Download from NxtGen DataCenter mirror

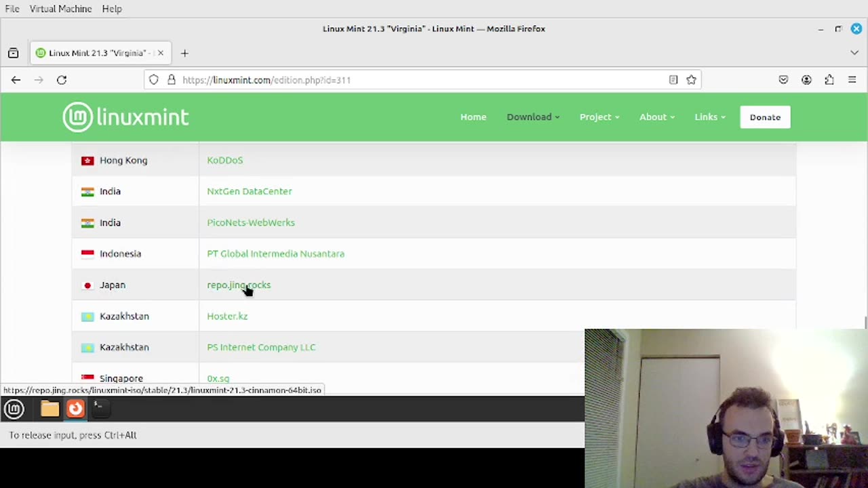click(x=250, y=191)
